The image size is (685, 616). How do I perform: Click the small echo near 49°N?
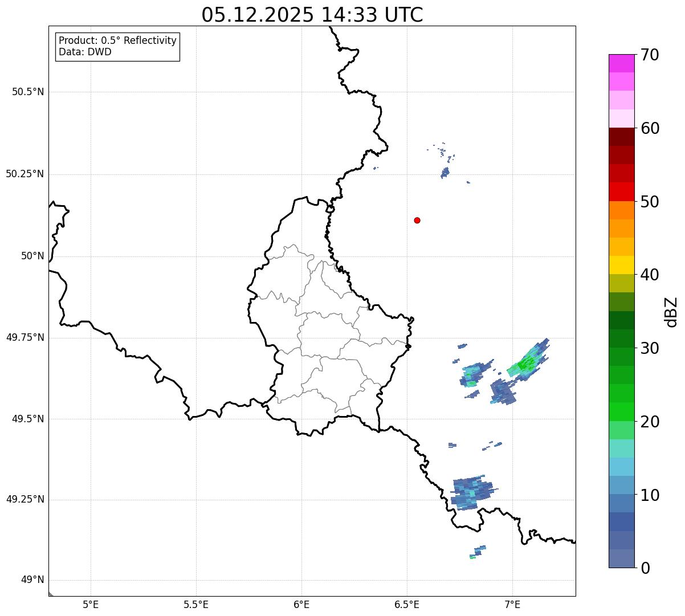[478, 552]
